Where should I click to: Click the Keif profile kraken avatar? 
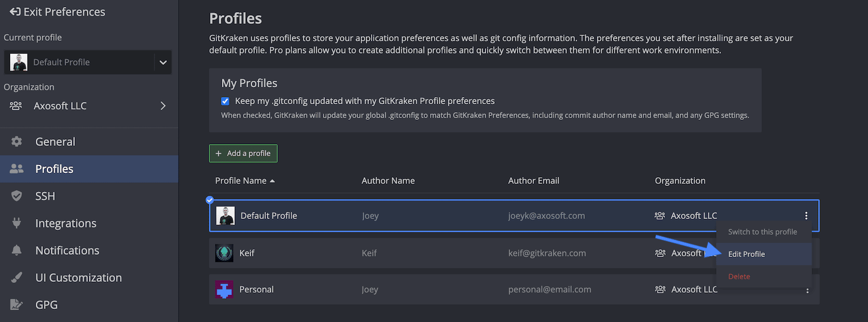224,253
